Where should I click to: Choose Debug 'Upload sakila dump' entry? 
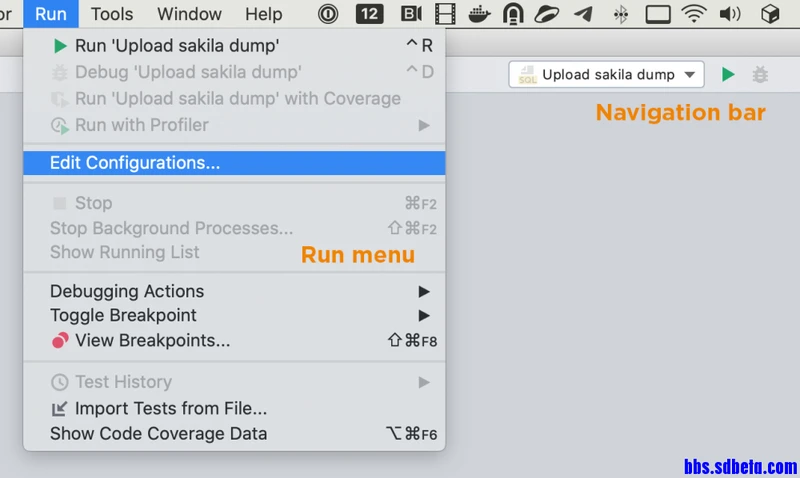pyautogui.click(x=234, y=72)
